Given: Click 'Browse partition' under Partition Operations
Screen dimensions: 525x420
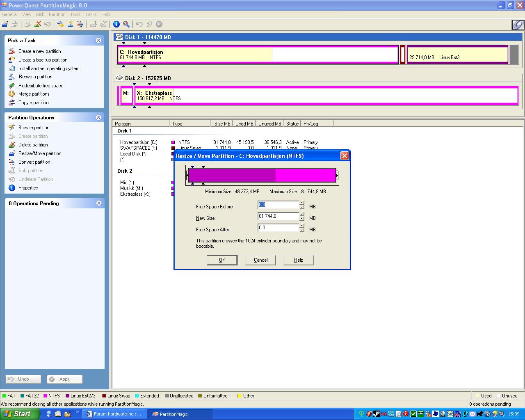Looking at the screenshot, I should point(34,128).
